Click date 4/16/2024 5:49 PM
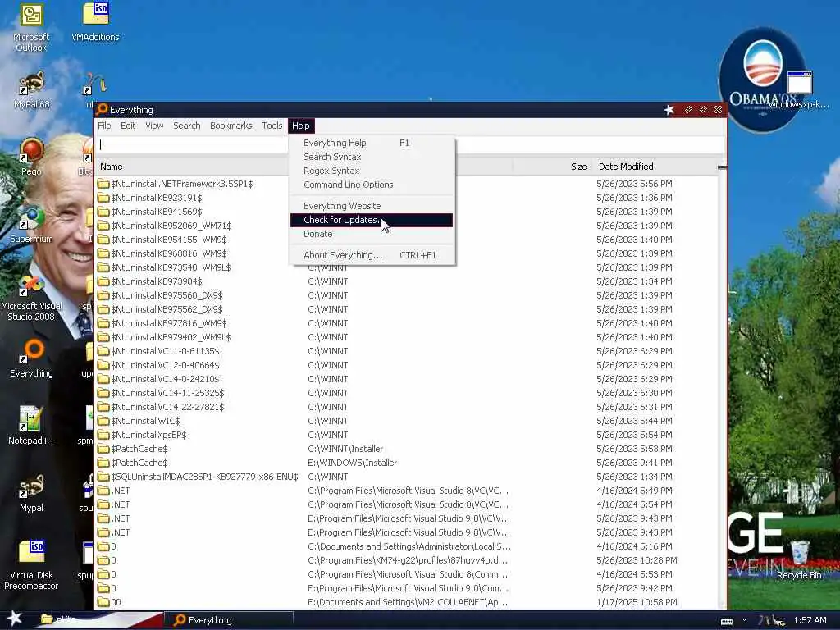Viewport: 840px width, 630px height. pyautogui.click(x=634, y=491)
